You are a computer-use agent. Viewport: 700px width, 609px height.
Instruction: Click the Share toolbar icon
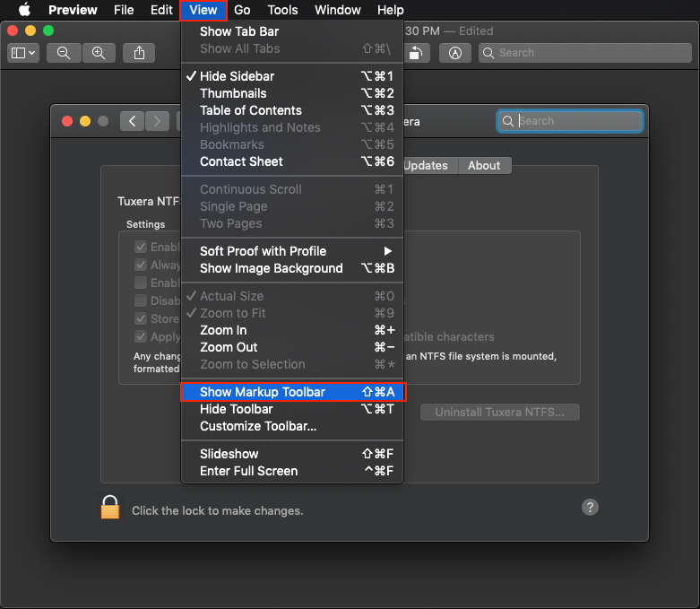pos(139,53)
